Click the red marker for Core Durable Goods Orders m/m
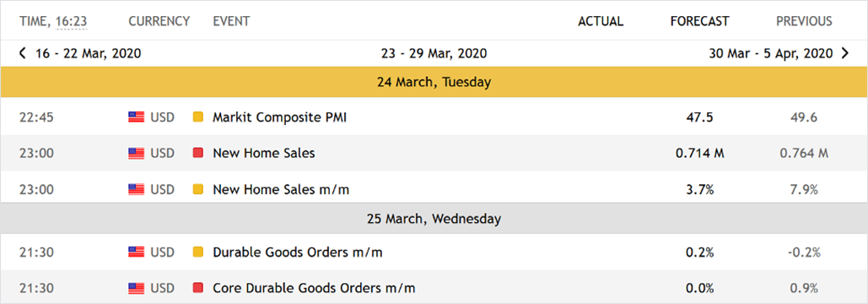This screenshot has width=868, height=304. [x=197, y=289]
